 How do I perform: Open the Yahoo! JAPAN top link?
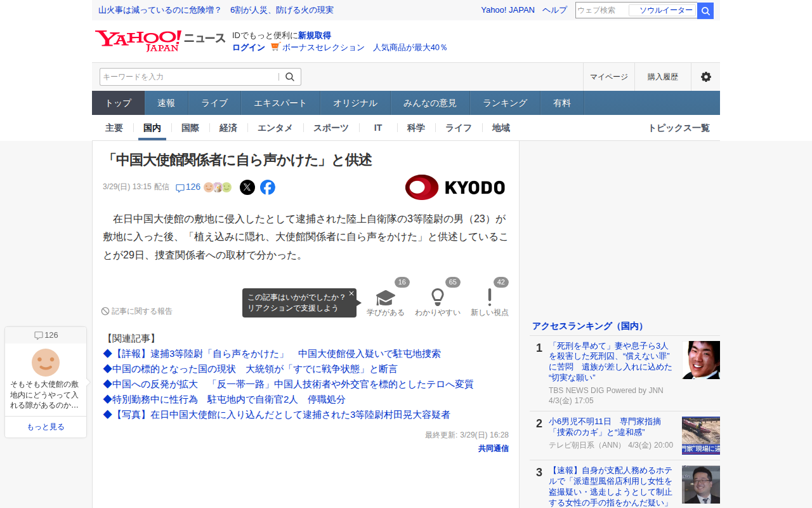507,10
